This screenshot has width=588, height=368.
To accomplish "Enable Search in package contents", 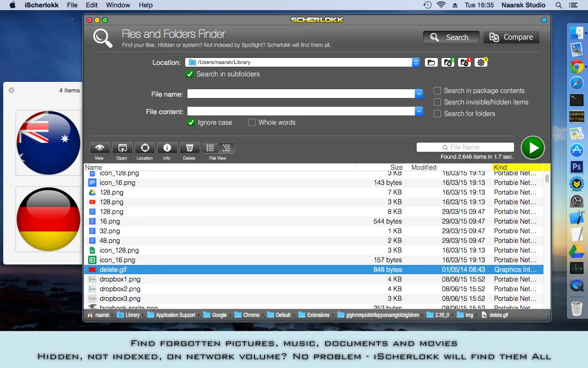I will (437, 91).
